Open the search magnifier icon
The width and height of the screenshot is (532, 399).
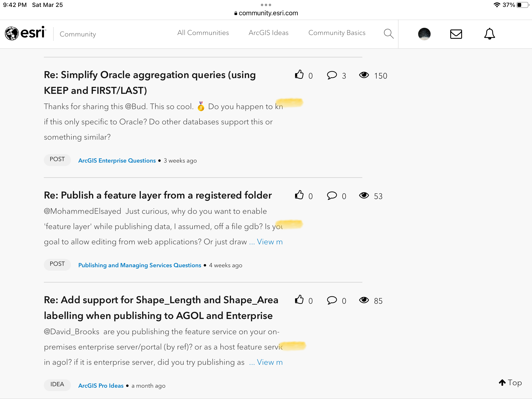pos(388,33)
